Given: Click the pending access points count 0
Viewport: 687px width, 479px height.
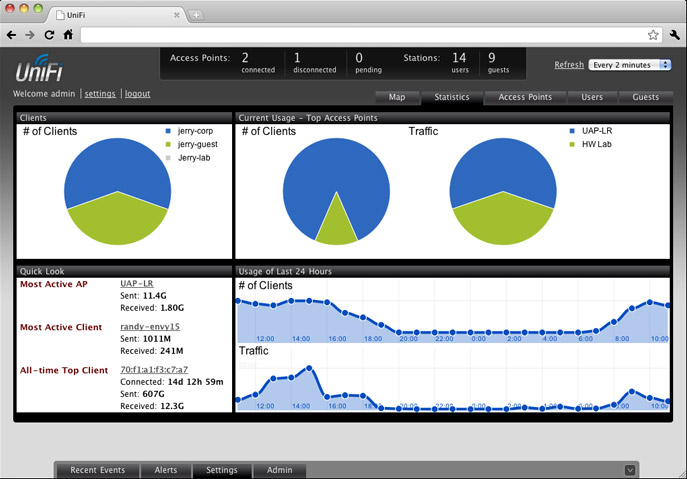Looking at the screenshot, I should tap(359, 58).
